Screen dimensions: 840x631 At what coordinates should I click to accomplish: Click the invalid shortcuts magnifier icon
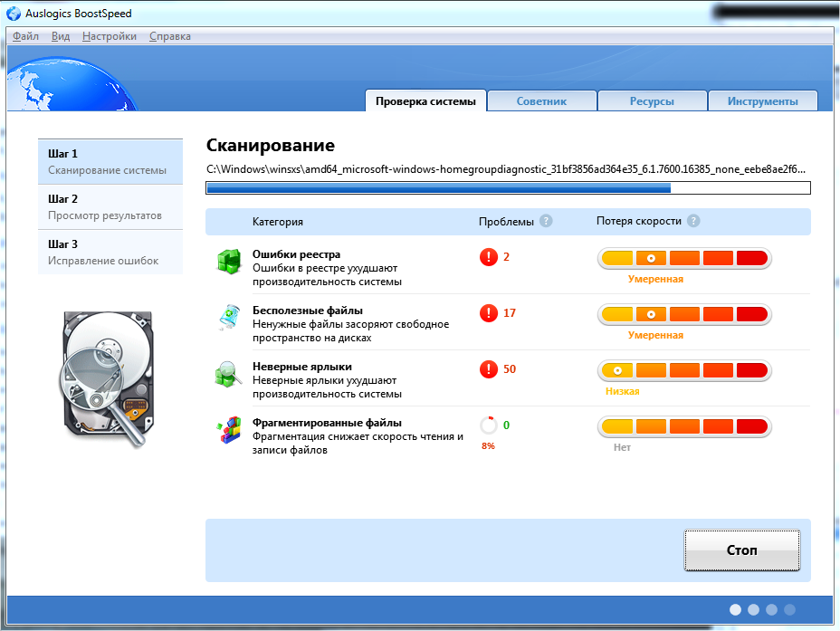[228, 374]
